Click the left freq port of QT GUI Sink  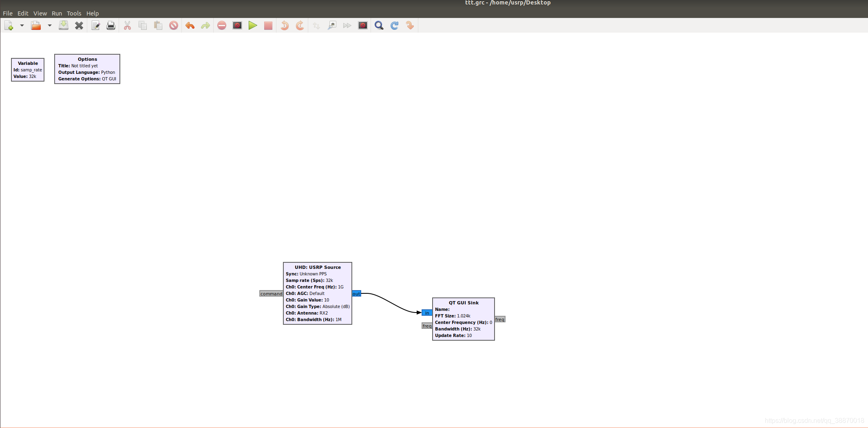tap(427, 326)
